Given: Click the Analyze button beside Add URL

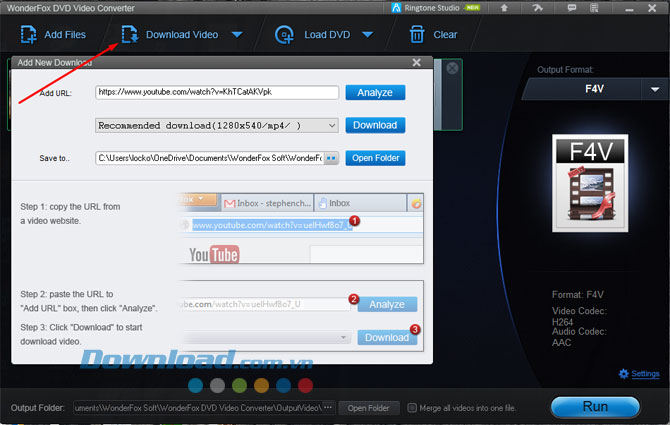Looking at the screenshot, I should coord(375,92).
